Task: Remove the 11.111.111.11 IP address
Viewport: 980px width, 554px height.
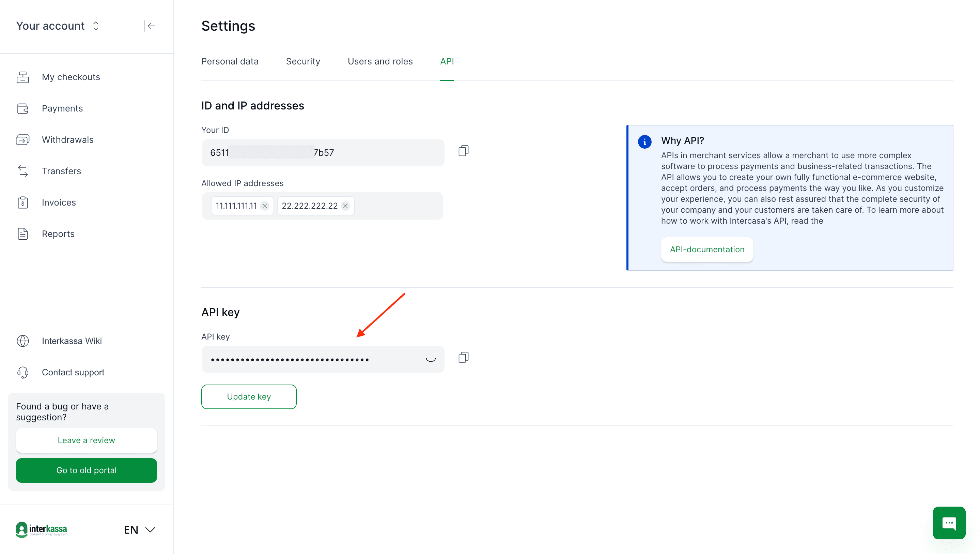Action: pos(265,206)
